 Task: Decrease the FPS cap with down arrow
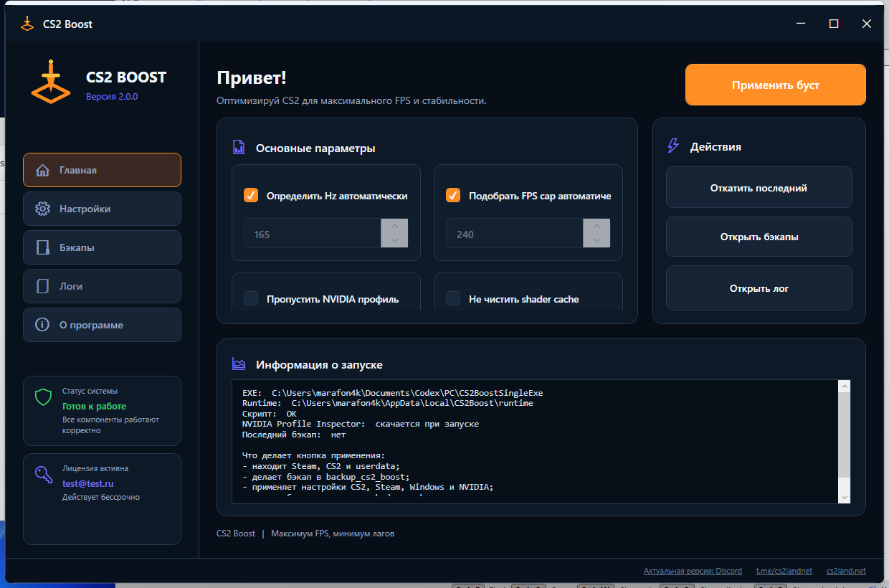pyautogui.click(x=596, y=241)
